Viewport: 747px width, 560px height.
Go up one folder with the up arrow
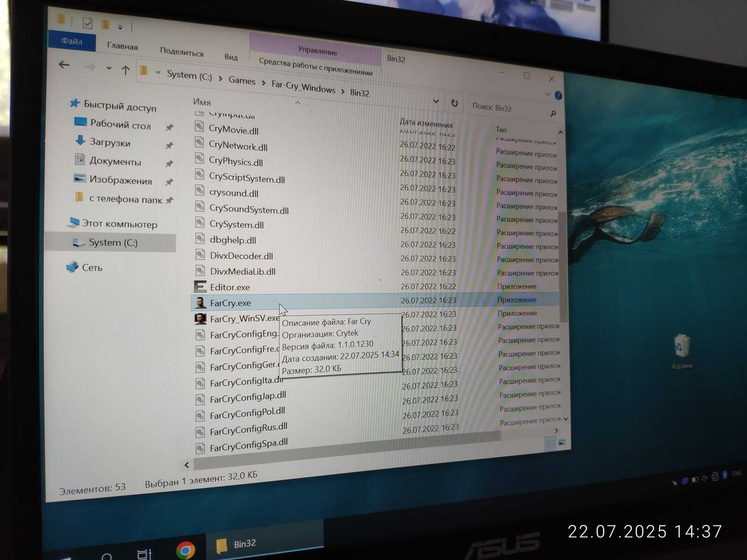tap(125, 70)
